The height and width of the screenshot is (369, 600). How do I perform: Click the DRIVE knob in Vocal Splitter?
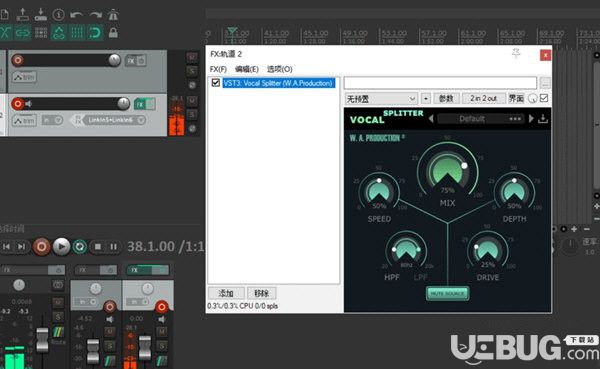(x=488, y=249)
